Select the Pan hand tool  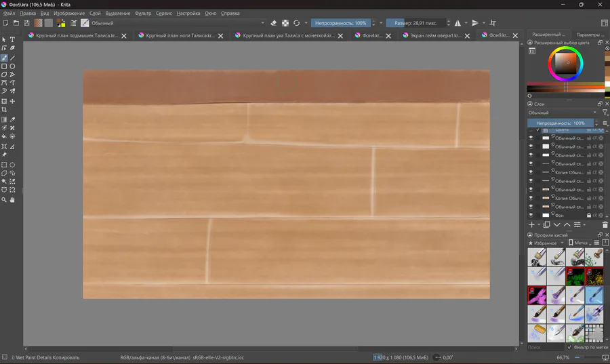tap(12, 200)
